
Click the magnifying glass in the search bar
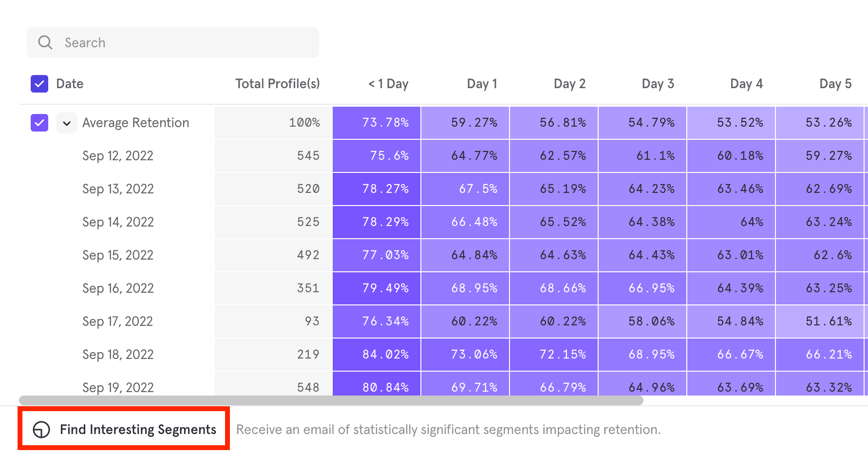point(45,42)
